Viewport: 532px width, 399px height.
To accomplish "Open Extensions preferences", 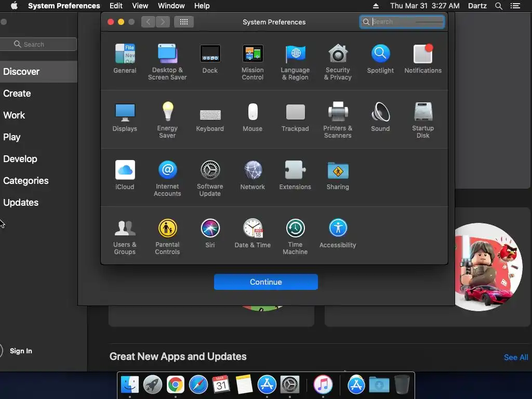I will pos(295,175).
